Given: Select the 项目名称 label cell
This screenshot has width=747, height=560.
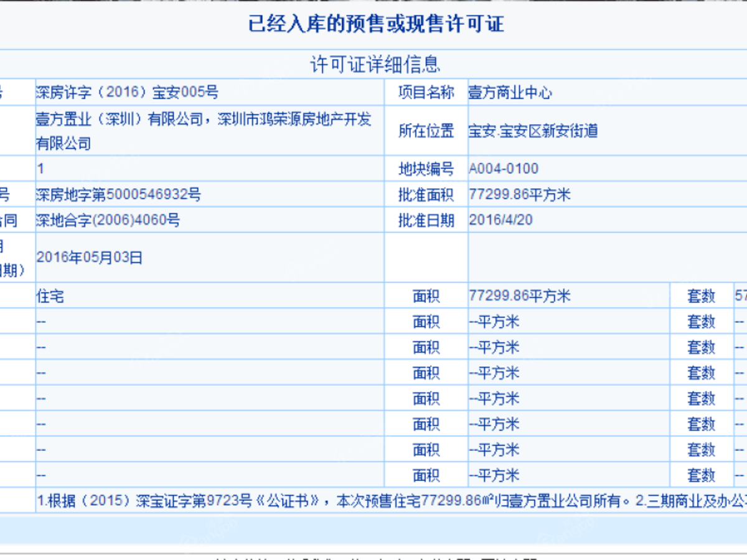Looking at the screenshot, I should click(x=426, y=93).
